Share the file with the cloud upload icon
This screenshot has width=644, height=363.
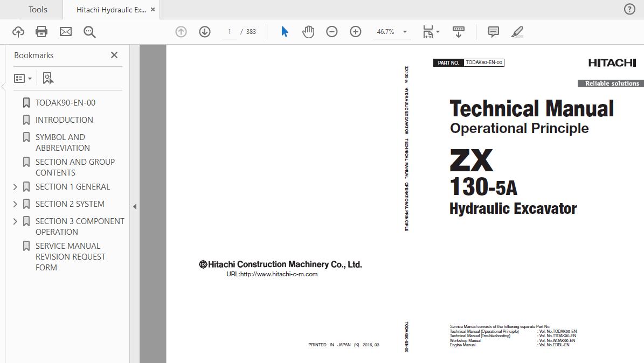tap(18, 31)
